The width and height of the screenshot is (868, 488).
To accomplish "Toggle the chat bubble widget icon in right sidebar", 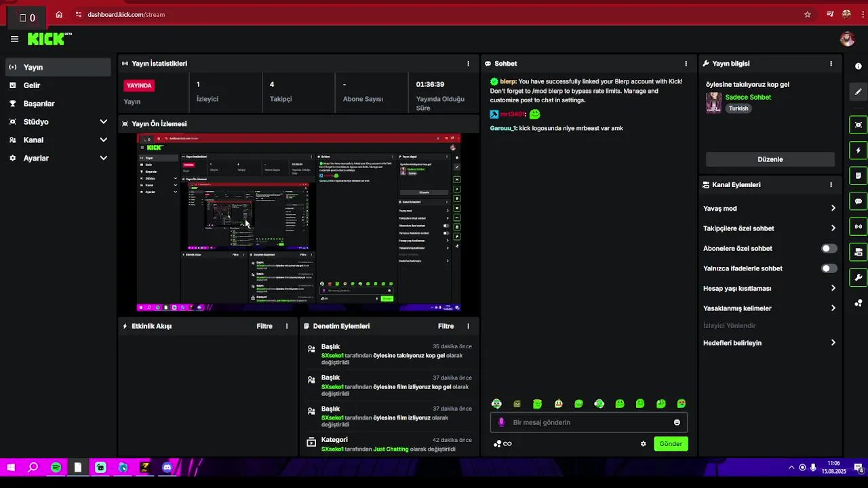I will click(859, 201).
